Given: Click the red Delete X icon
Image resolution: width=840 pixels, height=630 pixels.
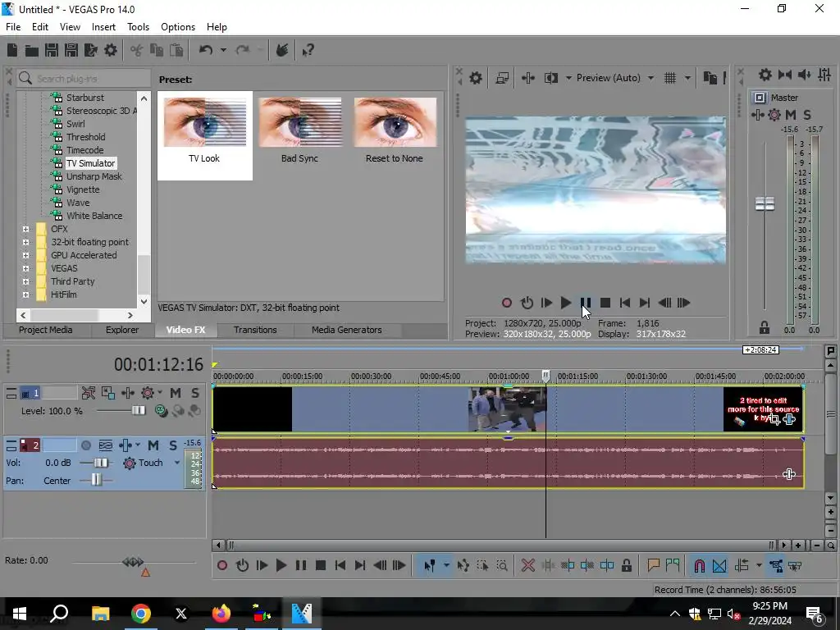Looking at the screenshot, I should (527, 565).
